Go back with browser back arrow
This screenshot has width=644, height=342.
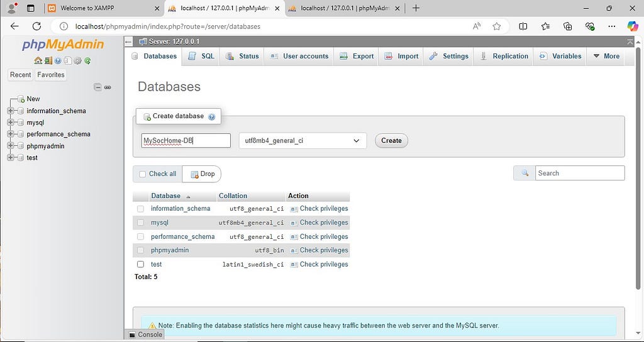[x=14, y=26]
